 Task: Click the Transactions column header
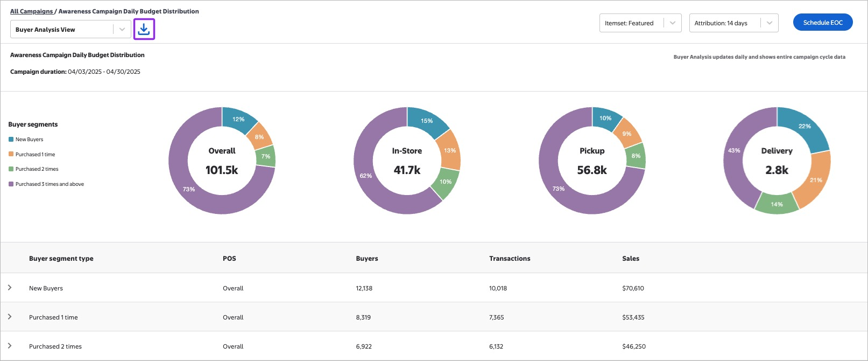[509, 259]
